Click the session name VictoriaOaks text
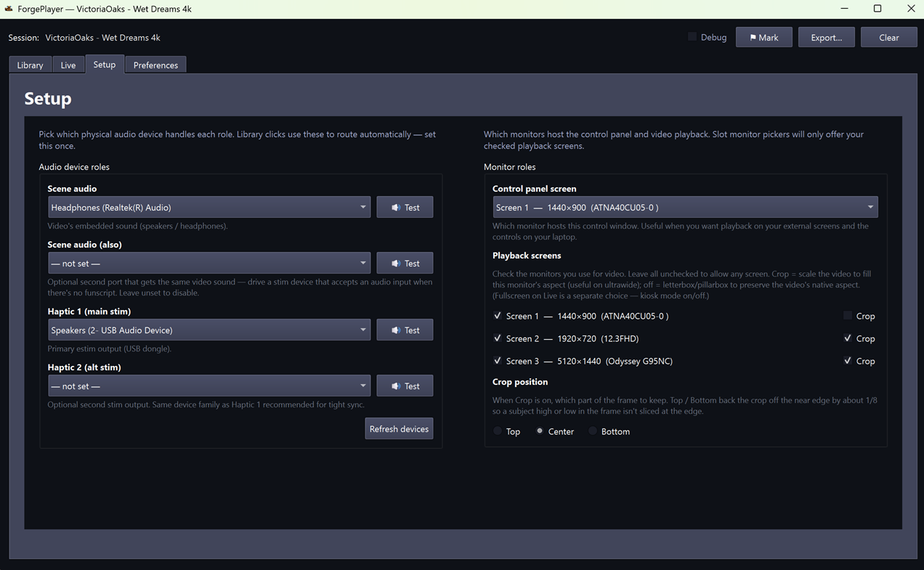 102,37
